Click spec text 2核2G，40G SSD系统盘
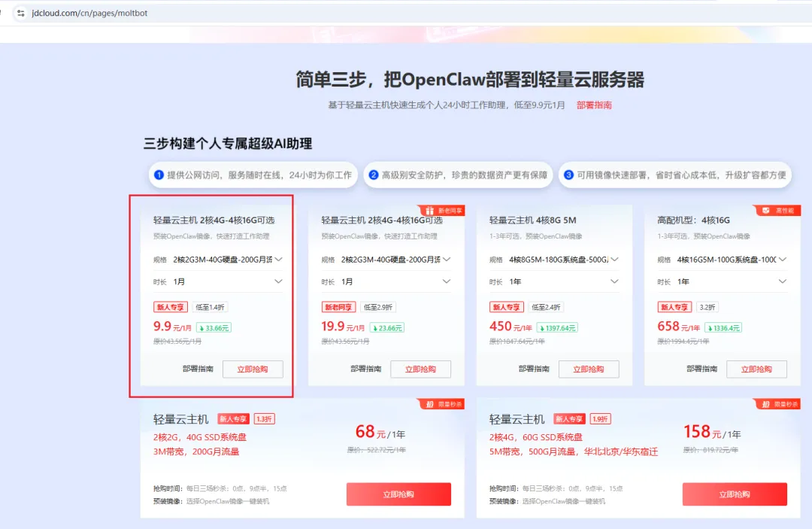The height and width of the screenshot is (529, 812). pos(200,437)
